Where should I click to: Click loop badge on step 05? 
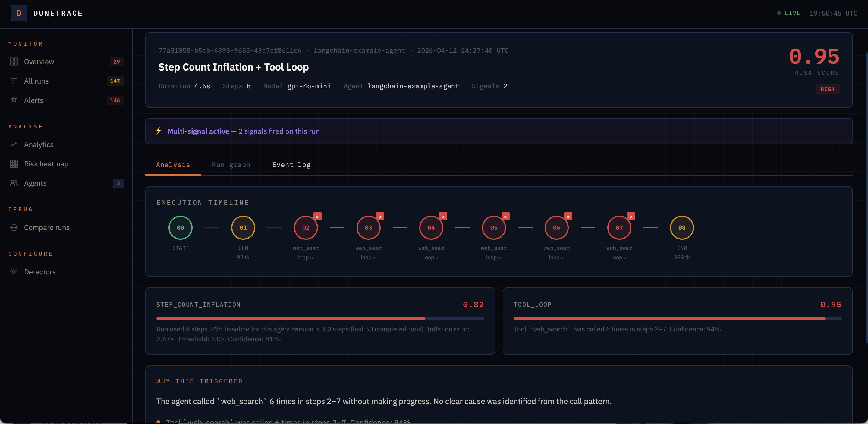coord(505,217)
